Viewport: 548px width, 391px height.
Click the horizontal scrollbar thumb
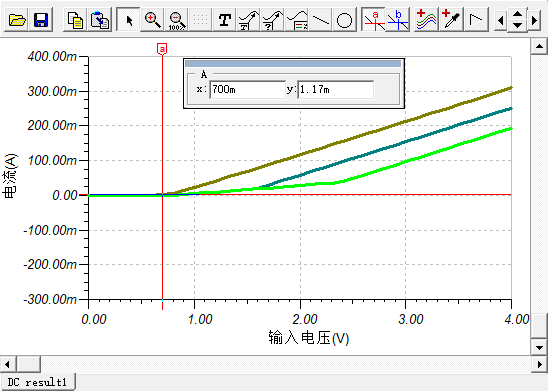click(28, 364)
